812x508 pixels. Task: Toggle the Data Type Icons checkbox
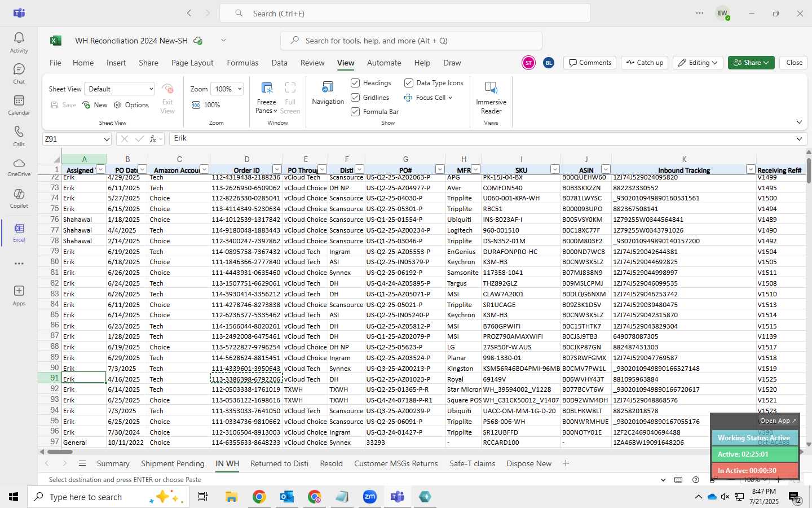pyautogui.click(x=409, y=83)
